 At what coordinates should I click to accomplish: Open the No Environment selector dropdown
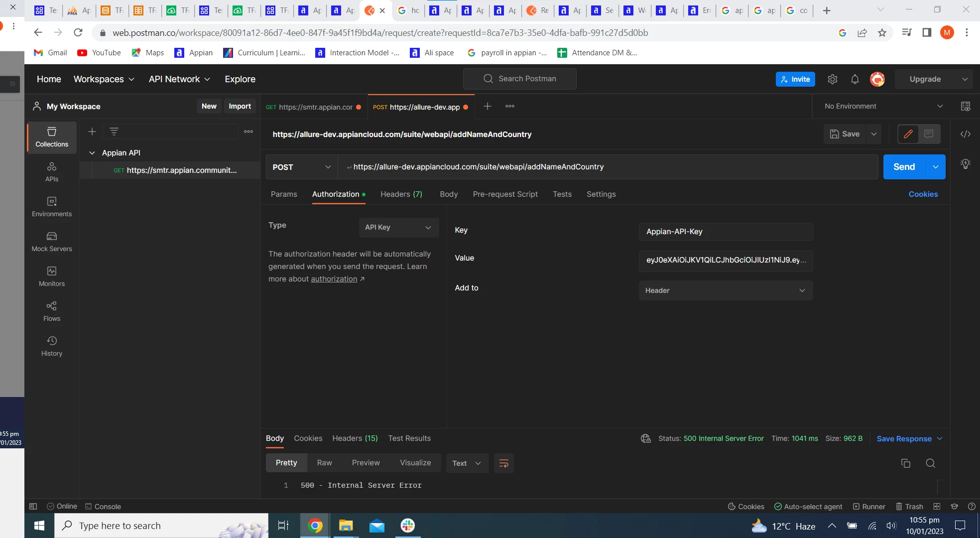884,106
